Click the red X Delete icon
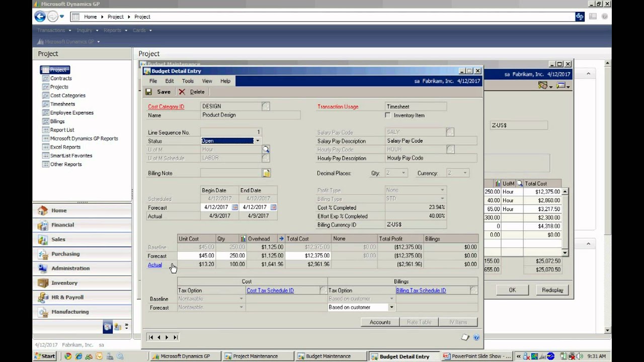This screenshot has width=644, height=362. 182,92
